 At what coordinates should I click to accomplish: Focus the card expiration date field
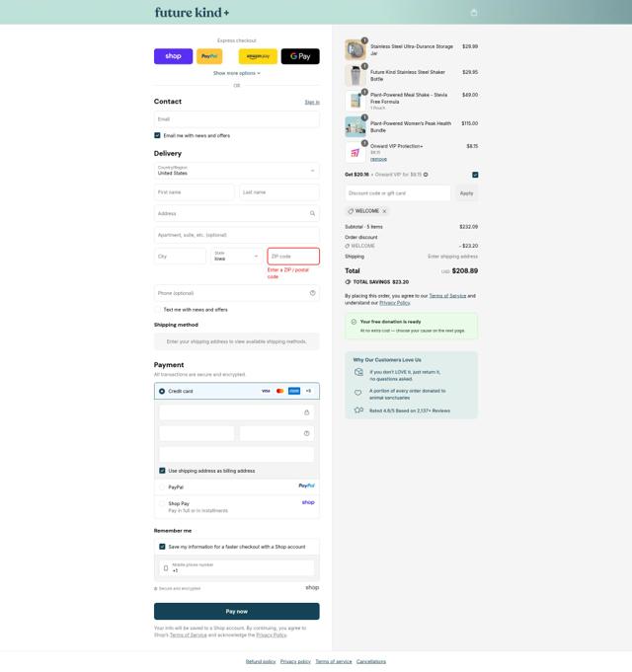pos(197,433)
